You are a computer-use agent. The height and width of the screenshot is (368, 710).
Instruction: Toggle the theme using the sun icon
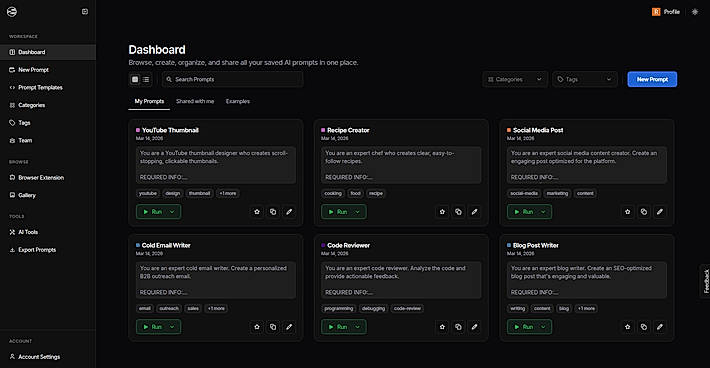pyautogui.click(x=695, y=12)
